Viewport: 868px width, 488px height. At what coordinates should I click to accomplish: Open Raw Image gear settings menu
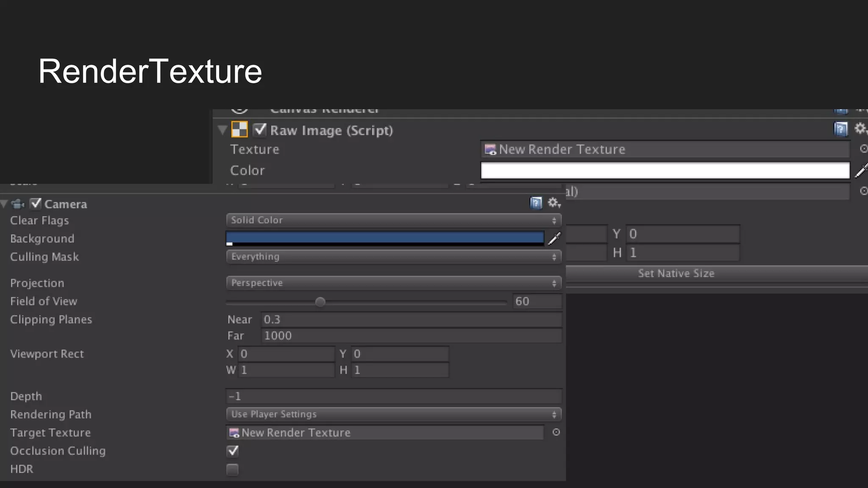click(860, 128)
